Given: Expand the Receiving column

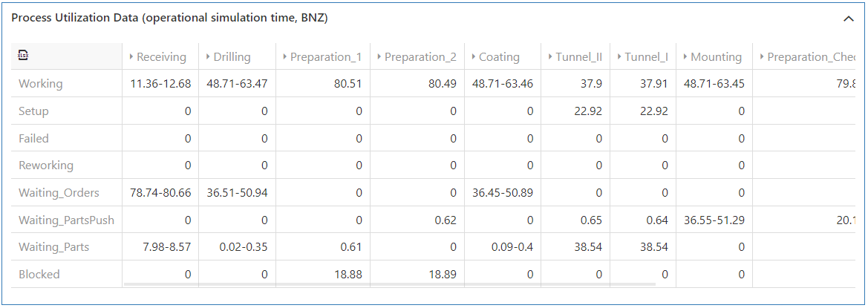Looking at the screenshot, I should click(132, 57).
